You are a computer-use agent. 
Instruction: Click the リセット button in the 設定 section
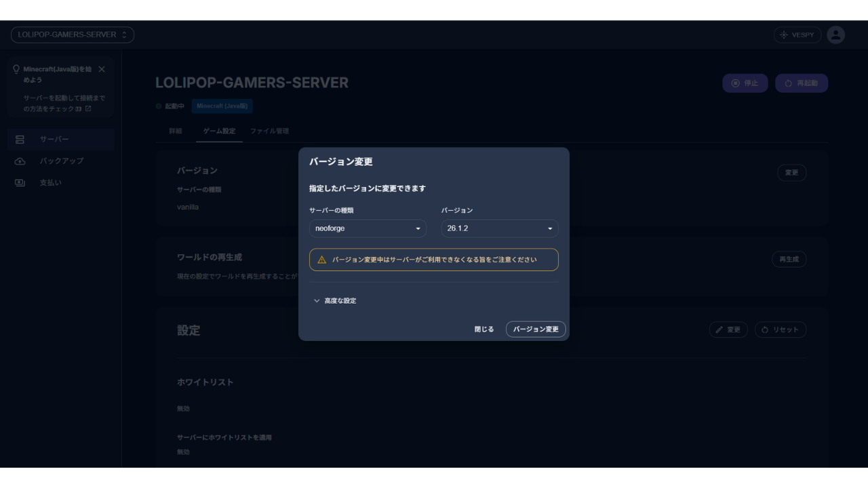(x=781, y=329)
